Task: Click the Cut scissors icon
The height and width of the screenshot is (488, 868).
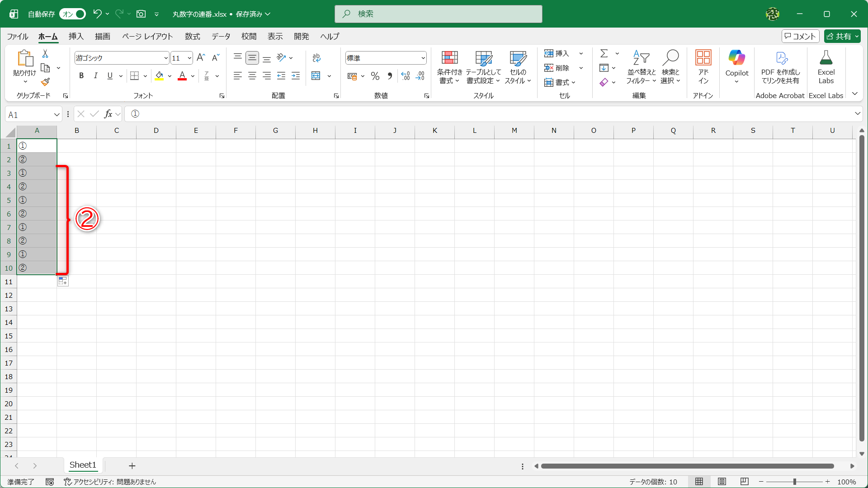Action: (45, 54)
